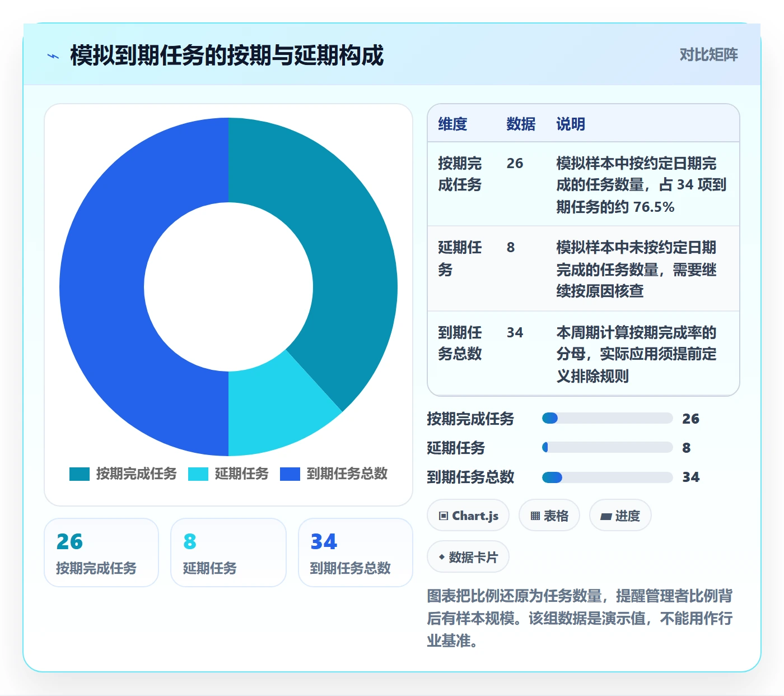Click table cell 延期任务 in 维度 column
Viewport: 784px width, 696px height.
[460, 258]
